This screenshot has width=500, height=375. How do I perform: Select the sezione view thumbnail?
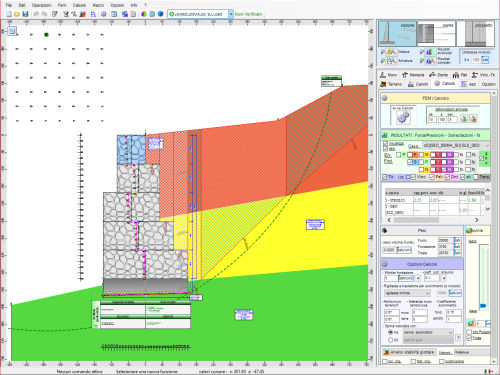pos(398,33)
